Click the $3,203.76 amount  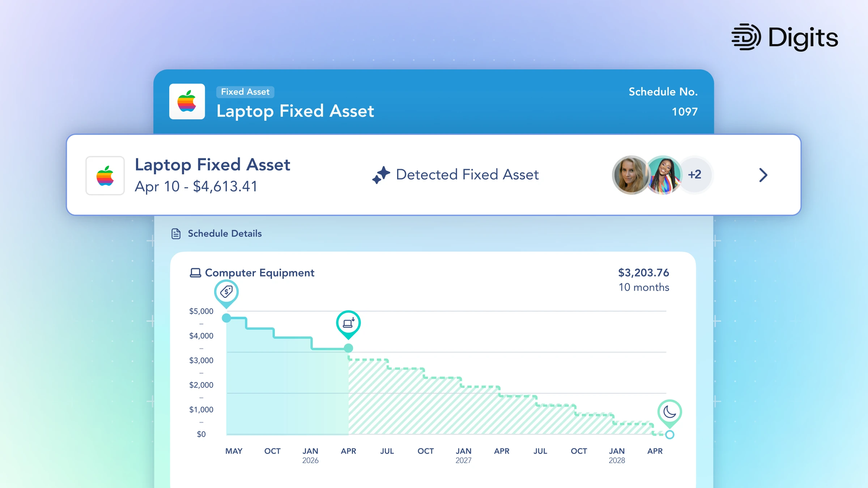[x=643, y=273]
